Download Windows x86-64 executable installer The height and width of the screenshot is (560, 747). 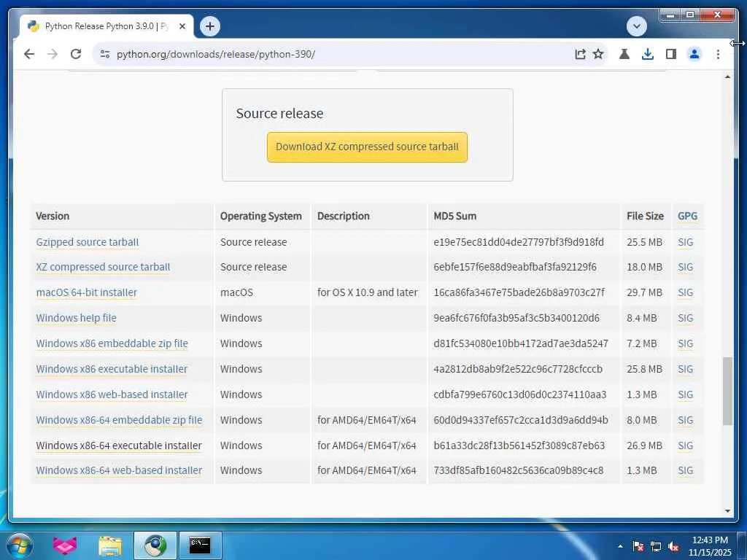pyautogui.click(x=119, y=446)
